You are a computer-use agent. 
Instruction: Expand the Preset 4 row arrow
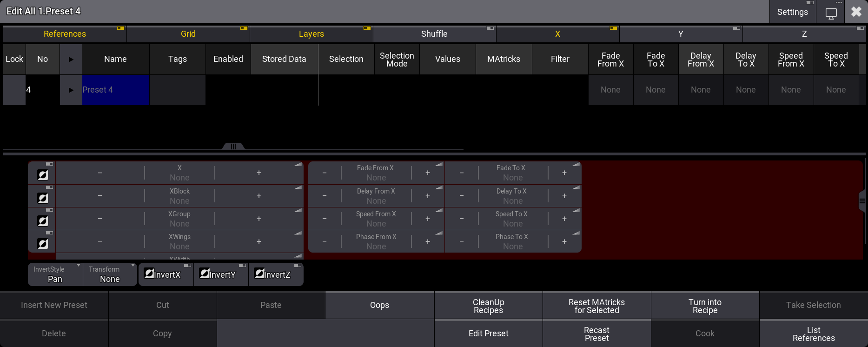(71, 90)
